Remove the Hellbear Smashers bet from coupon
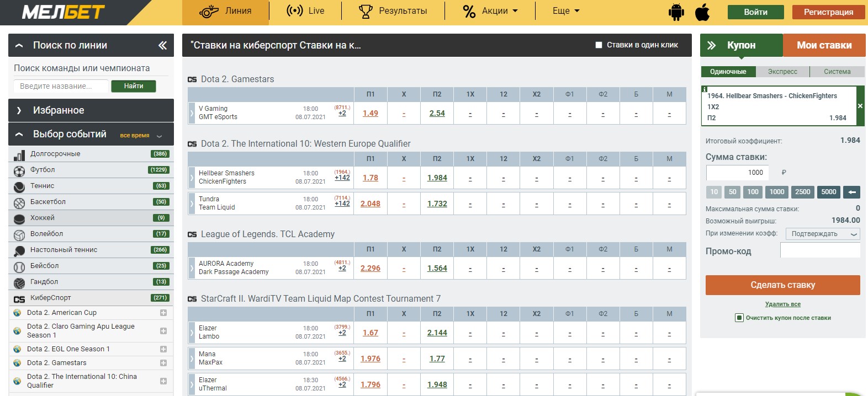868x396 pixels. (x=860, y=106)
